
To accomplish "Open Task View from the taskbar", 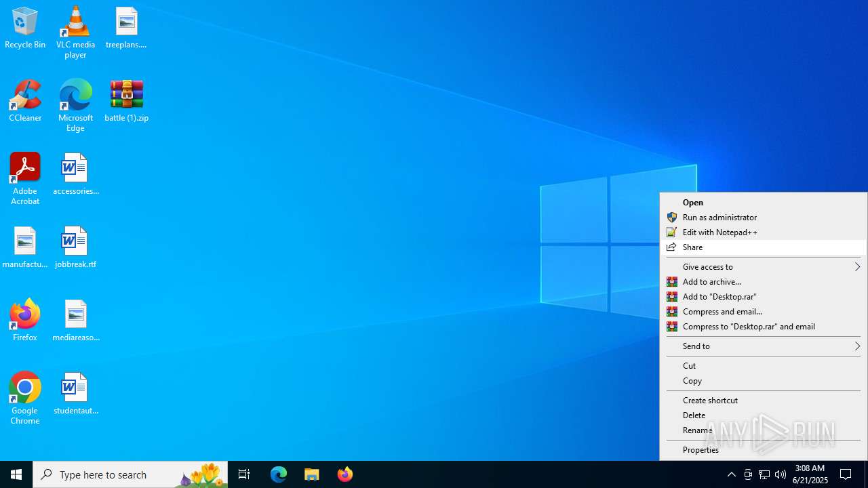I will click(244, 474).
